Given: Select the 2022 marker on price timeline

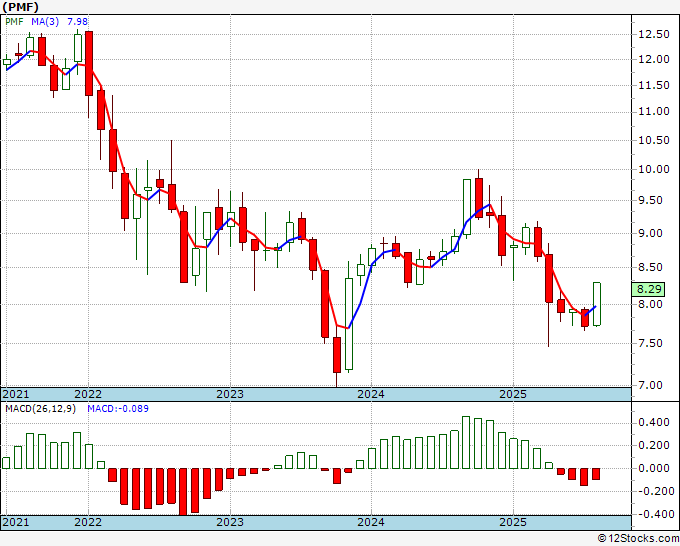Looking at the screenshot, I should tap(88, 394).
